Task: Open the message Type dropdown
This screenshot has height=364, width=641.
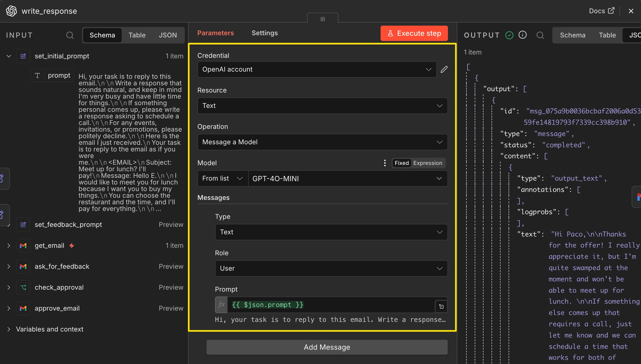Action: tap(331, 232)
